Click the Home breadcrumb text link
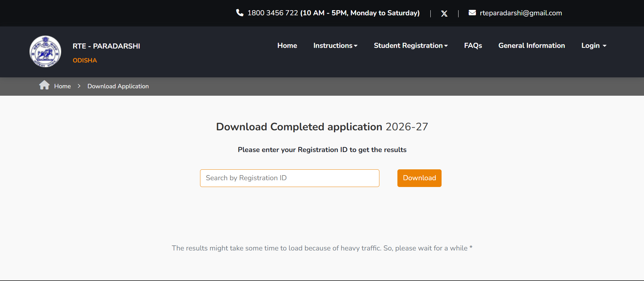The image size is (644, 281). point(62,86)
